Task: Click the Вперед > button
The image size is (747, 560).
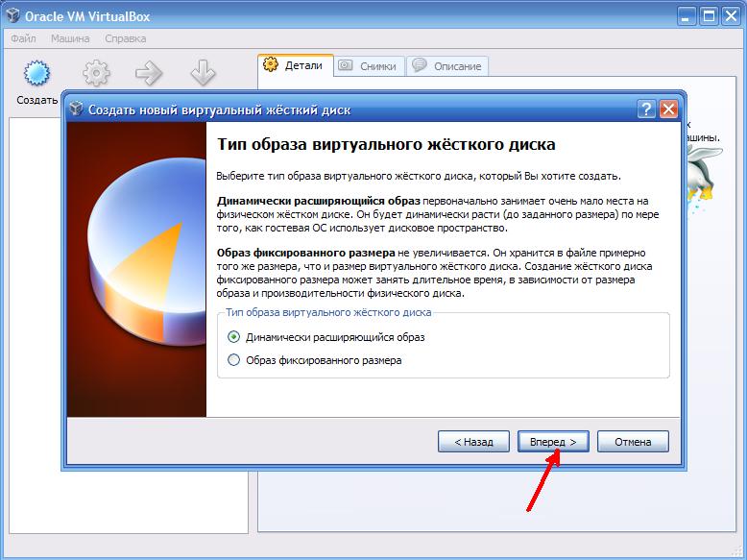Action: coord(553,442)
